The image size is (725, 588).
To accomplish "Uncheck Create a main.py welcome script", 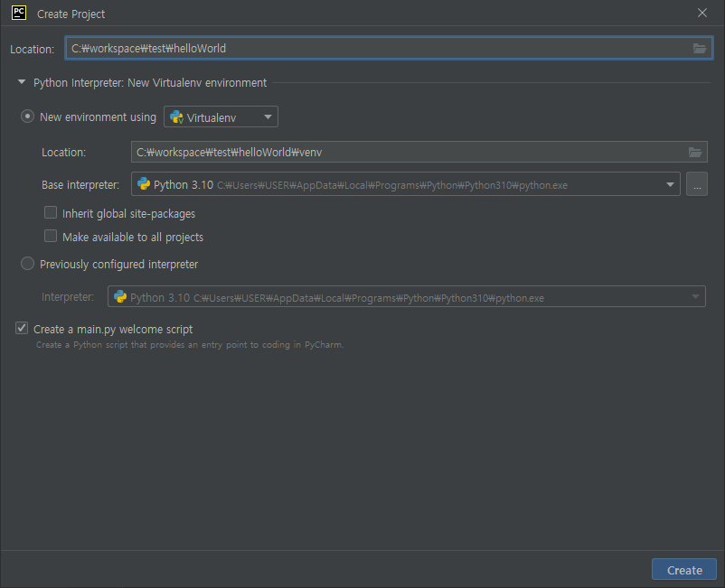I will click(x=22, y=329).
